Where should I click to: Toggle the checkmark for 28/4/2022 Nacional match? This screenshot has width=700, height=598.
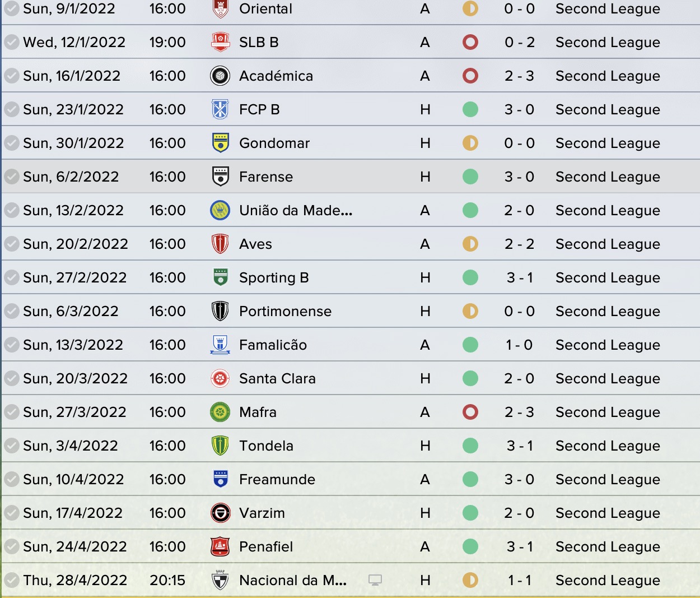point(11,580)
